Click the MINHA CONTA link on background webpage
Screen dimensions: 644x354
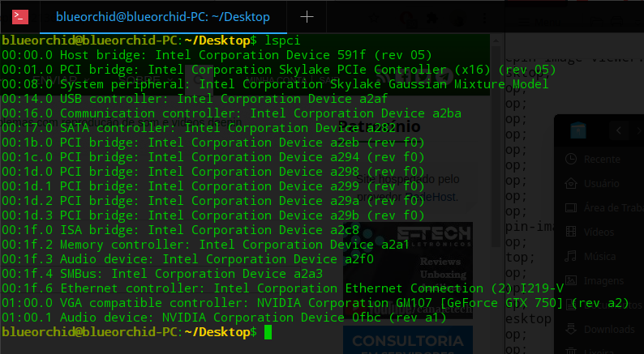point(276,80)
